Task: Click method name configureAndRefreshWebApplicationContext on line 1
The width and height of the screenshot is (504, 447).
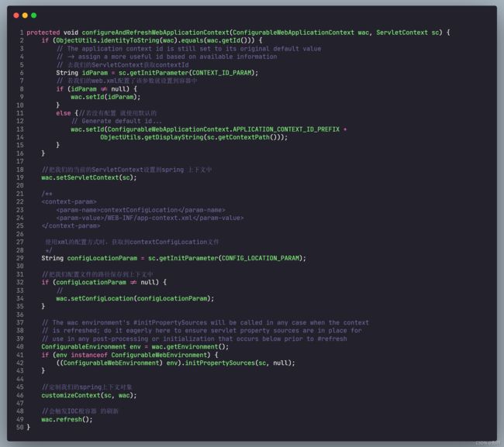Action: pyautogui.click(x=155, y=33)
